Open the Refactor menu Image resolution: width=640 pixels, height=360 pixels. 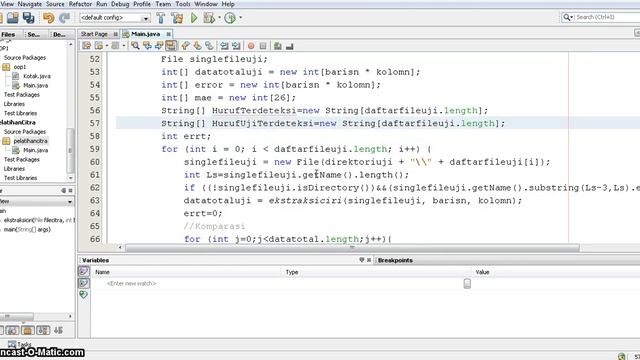[x=80, y=4]
